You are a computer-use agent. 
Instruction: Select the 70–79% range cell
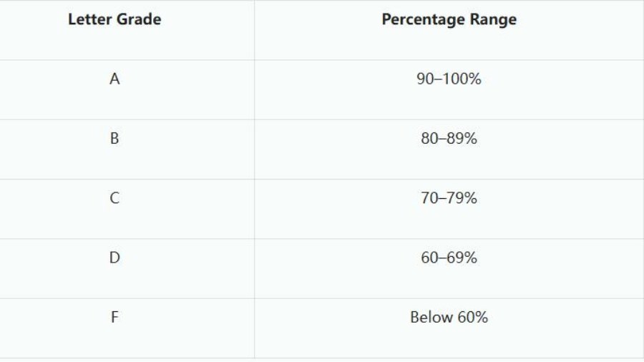tap(449, 197)
